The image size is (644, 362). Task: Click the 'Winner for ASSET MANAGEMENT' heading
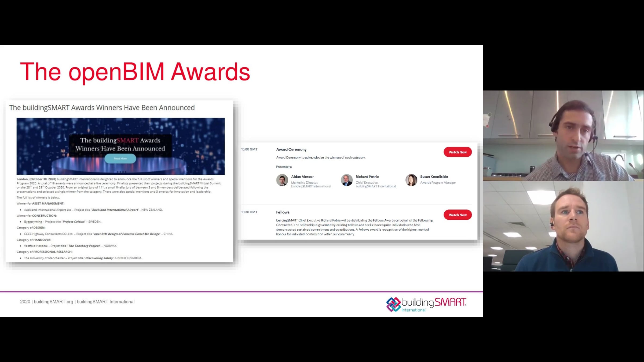[41, 204]
